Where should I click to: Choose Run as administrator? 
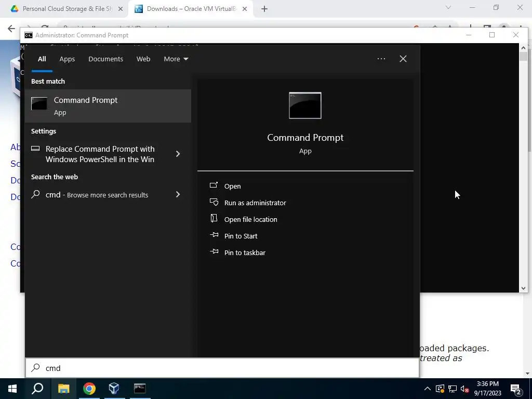tap(255, 203)
